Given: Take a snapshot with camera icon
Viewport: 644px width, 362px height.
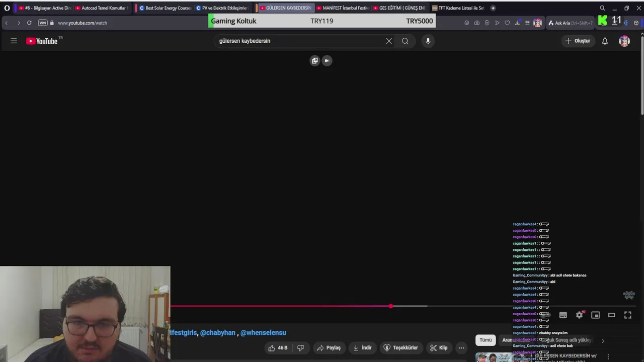Looking at the screenshot, I should pos(477,23).
